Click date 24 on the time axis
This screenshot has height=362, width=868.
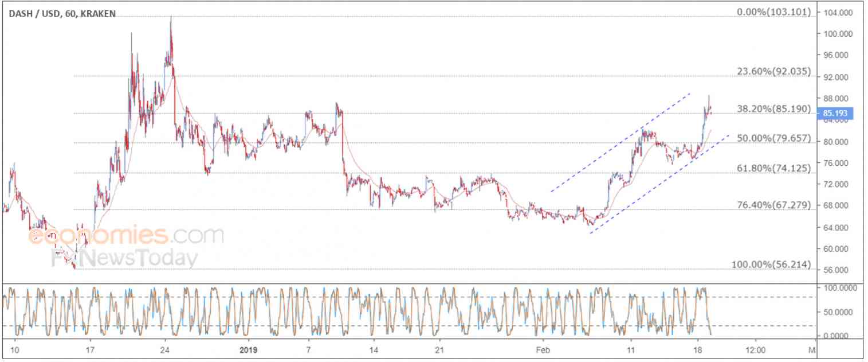tap(166, 349)
